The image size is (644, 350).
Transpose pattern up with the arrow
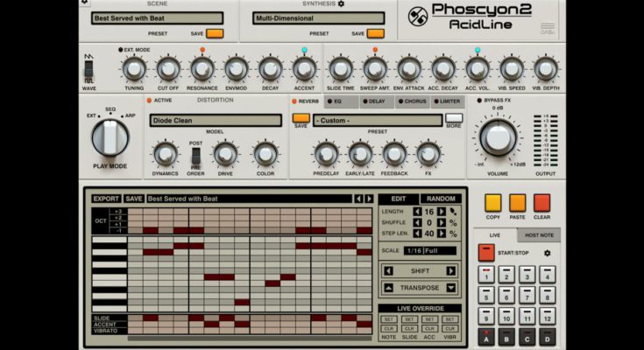[x=388, y=287]
